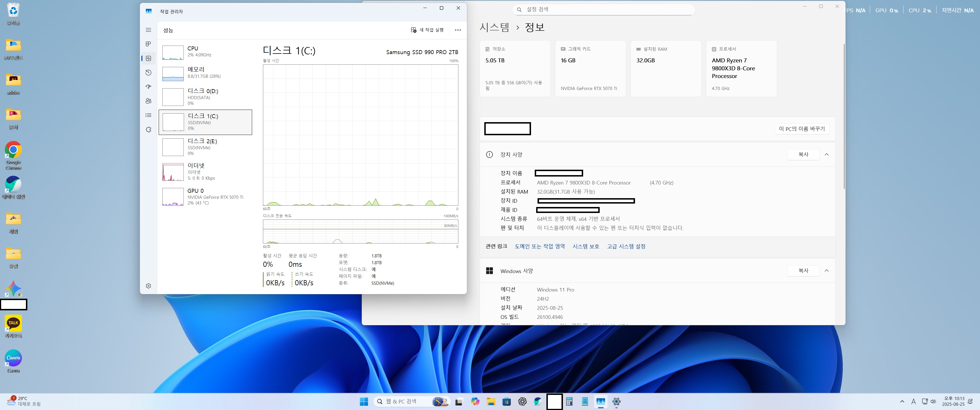980x410 pixels.
Task: Open Services puzzle icon in Task Manager sidebar
Action: click(x=148, y=130)
